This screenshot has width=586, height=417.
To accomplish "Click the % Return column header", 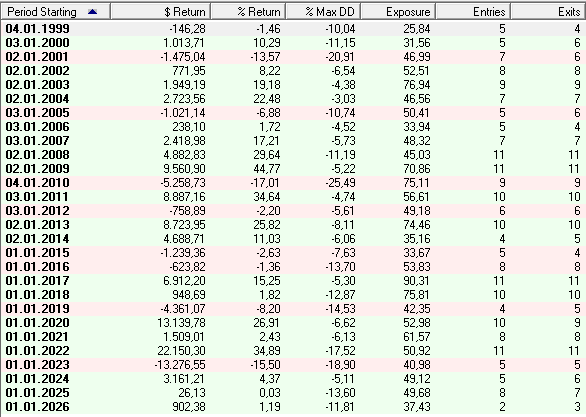I will point(248,12).
